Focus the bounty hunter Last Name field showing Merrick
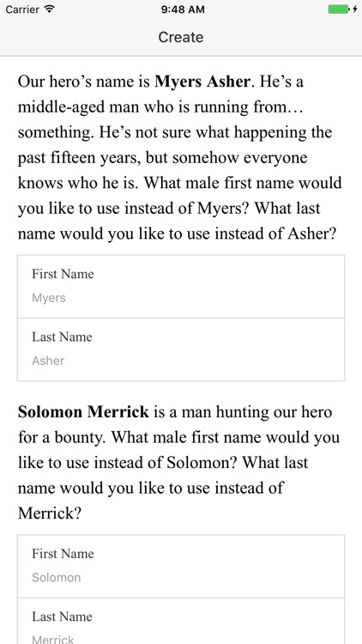Viewport: 362px width, 644px height. click(181, 621)
